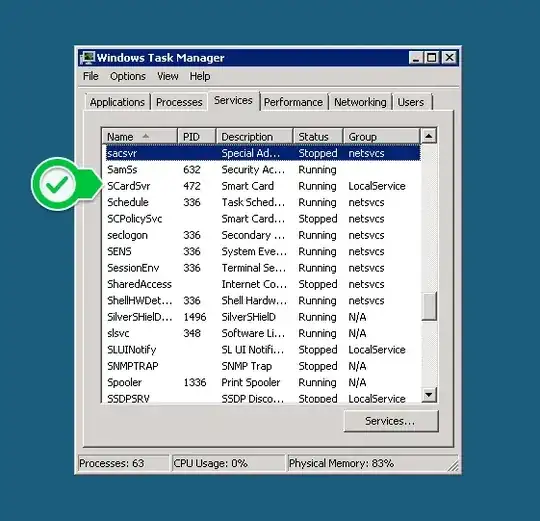
Task: Click the Print Spooler description cell
Action: [251, 383]
